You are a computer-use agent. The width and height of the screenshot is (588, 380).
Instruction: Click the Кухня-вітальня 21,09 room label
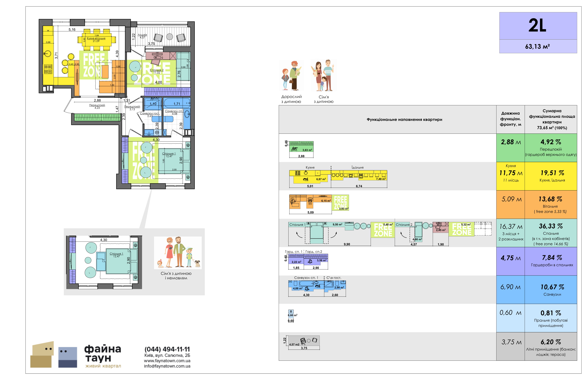pyautogui.click(x=96, y=40)
